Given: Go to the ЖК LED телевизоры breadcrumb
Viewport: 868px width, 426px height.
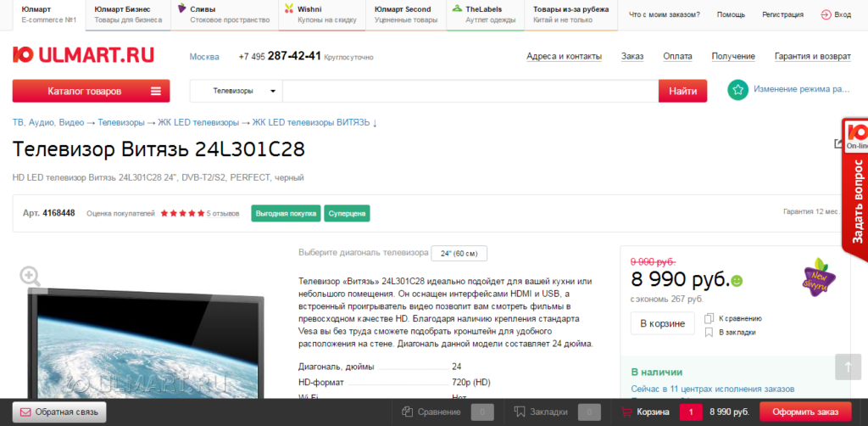Looking at the screenshot, I should tap(198, 122).
